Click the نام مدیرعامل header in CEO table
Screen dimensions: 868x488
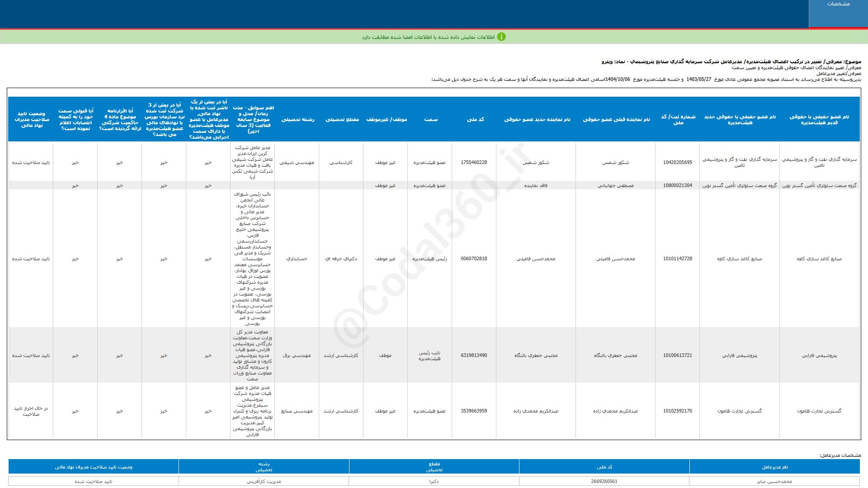click(x=774, y=467)
